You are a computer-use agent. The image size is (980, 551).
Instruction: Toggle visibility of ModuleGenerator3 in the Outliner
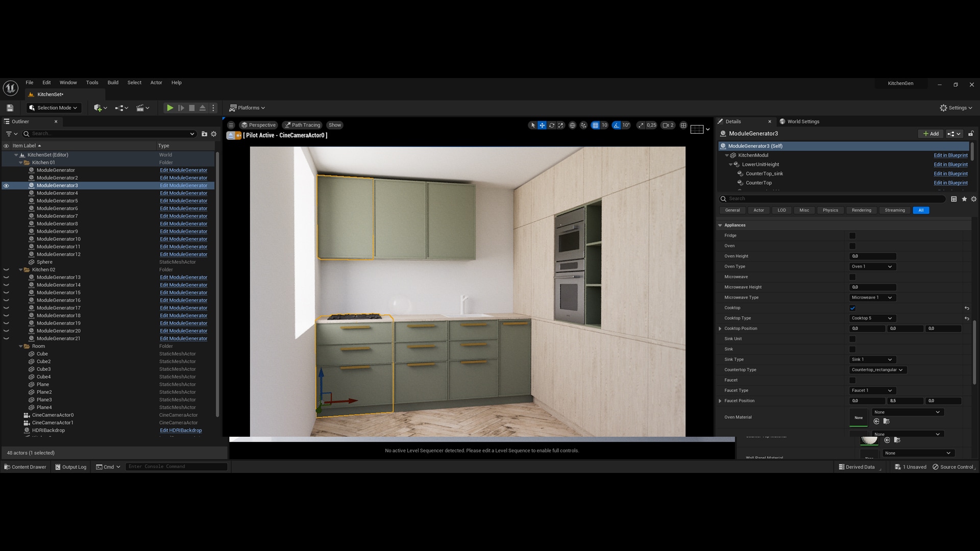(6, 186)
